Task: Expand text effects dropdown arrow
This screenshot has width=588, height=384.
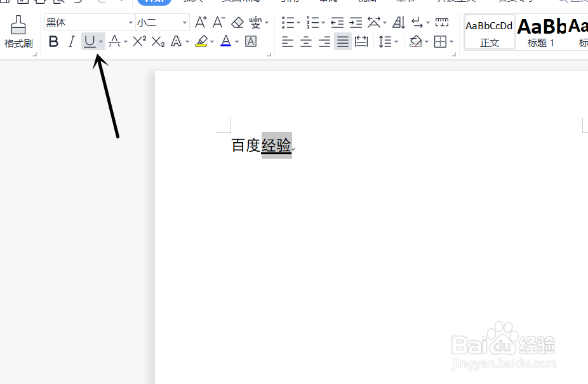Action: pos(187,42)
